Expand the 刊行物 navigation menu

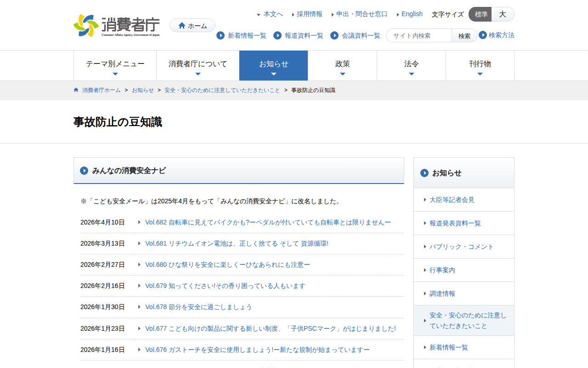[480, 66]
